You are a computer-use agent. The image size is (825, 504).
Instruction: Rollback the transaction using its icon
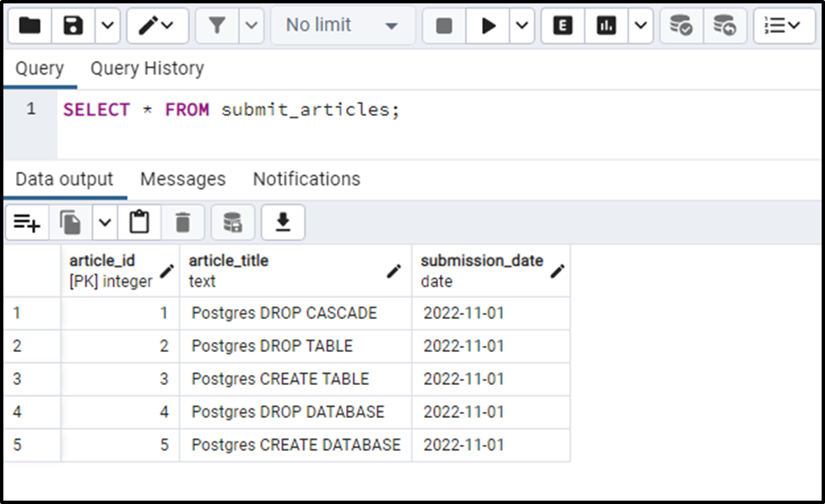pyautogui.click(x=725, y=25)
